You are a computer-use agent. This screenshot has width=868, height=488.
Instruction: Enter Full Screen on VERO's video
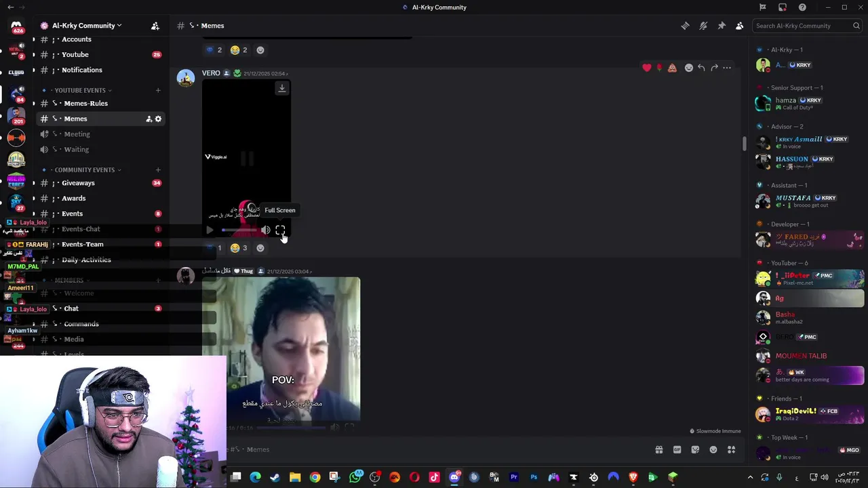pos(280,230)
